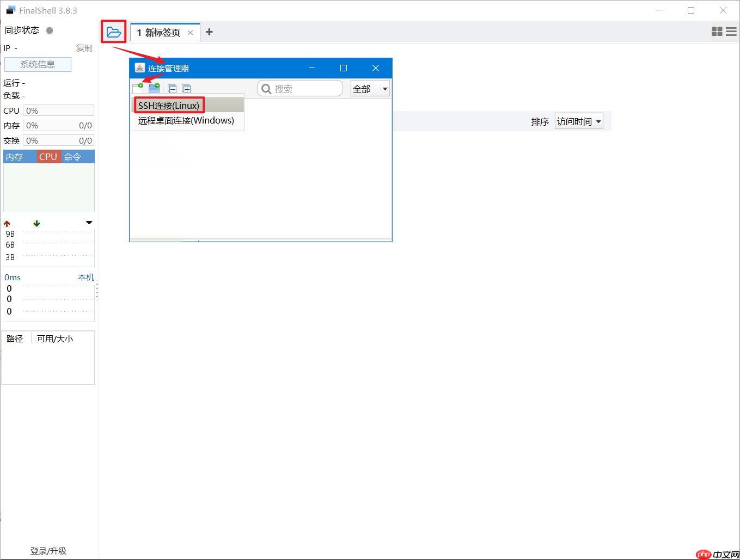Click the 登录/升级 link
This screenshot has height=560, width=740.
[48, 551]
